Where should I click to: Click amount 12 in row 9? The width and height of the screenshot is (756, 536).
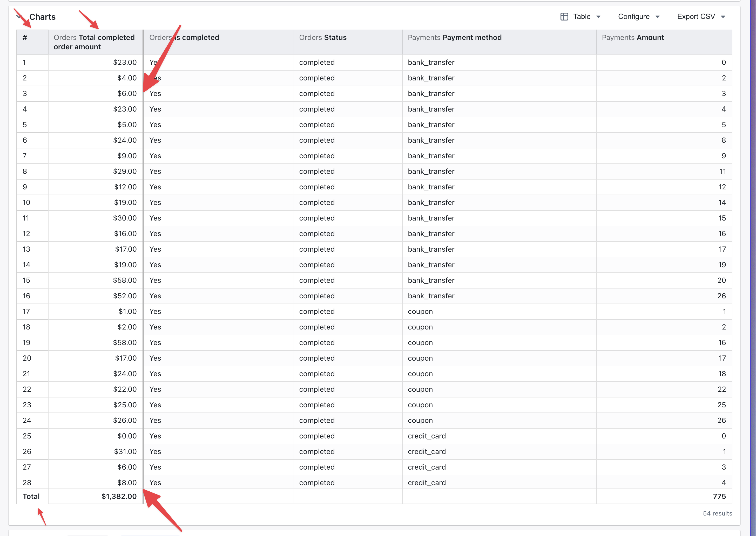point(722,187)
